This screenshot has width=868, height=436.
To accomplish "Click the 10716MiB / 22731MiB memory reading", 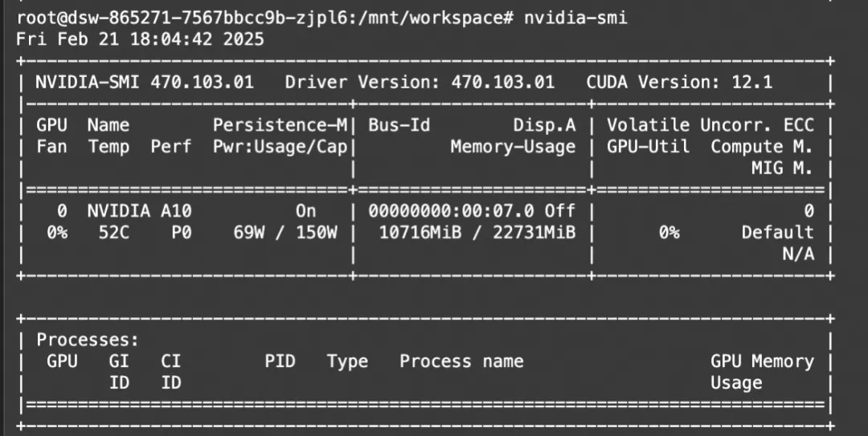I will tap(466, 233).
